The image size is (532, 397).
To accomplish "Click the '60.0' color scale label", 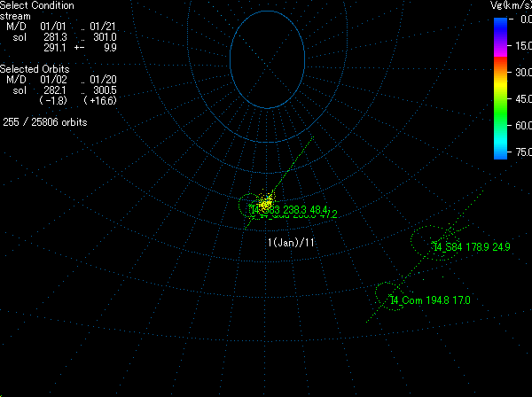I will coord(523,126).
